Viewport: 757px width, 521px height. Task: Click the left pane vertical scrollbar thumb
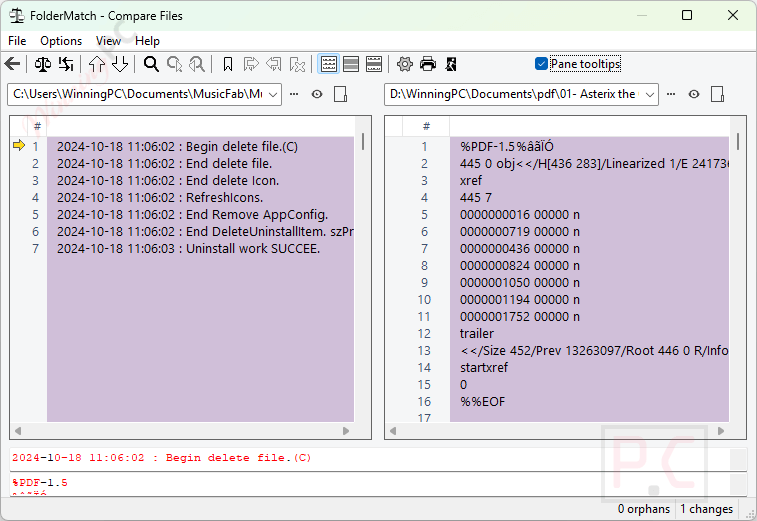pos(363,141)
